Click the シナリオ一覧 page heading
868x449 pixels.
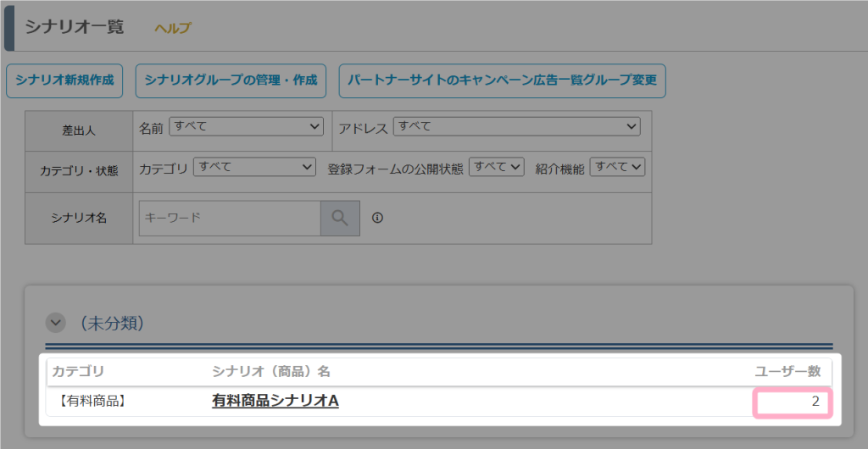tap(75, 28)
